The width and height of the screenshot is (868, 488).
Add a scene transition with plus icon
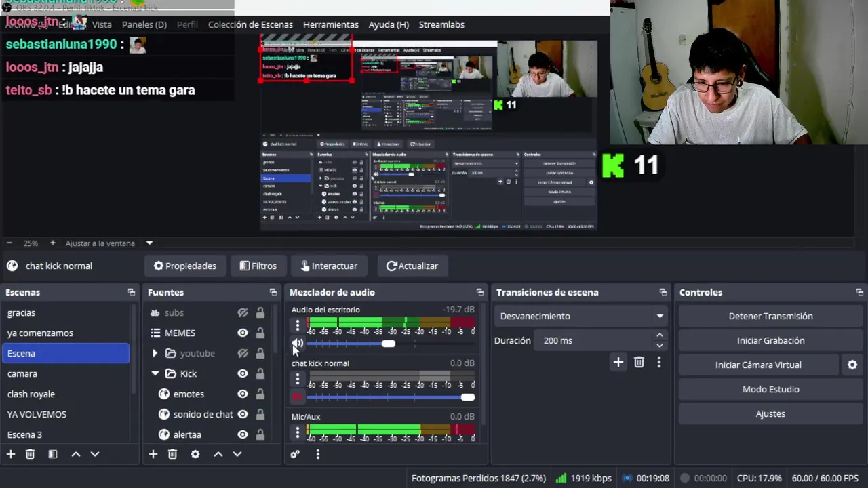618,363
